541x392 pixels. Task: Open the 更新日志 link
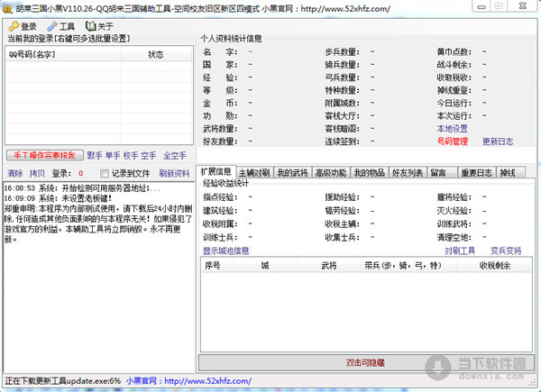[498, 141]
